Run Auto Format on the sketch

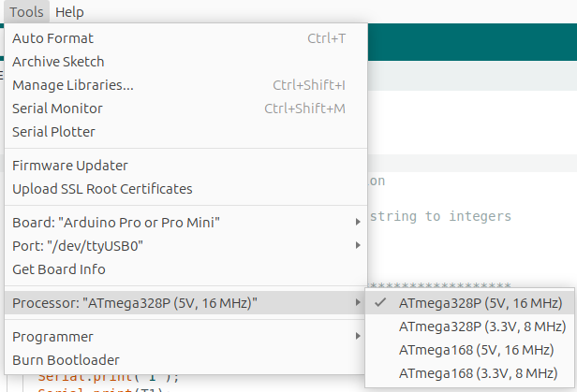coord(186,38)
